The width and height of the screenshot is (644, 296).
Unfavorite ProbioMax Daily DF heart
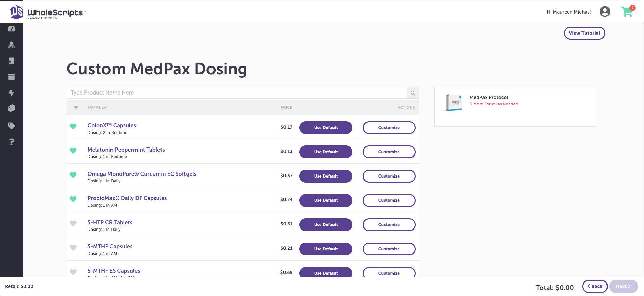(73, 199)
